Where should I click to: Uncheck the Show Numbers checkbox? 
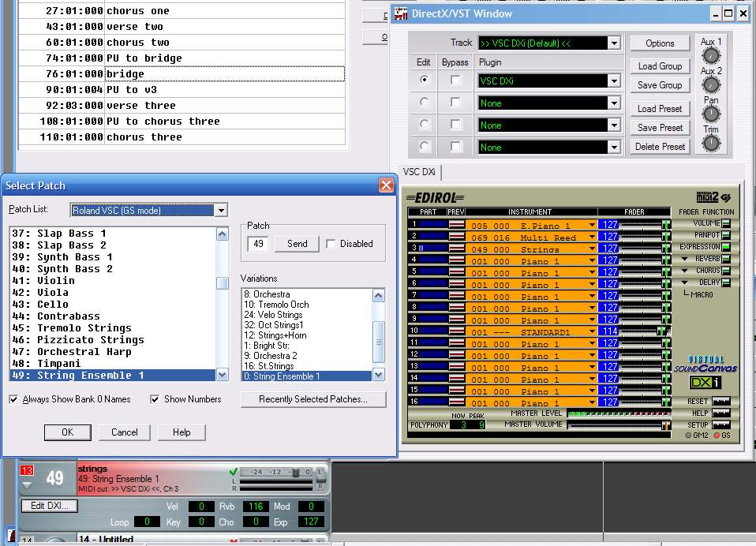(x=155, y=399)
